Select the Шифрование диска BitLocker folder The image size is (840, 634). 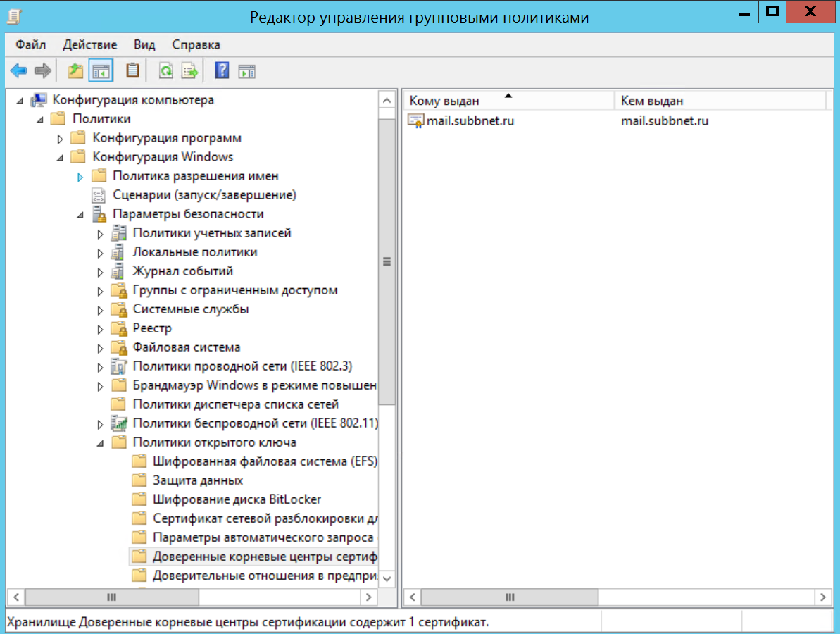point(237,499)
